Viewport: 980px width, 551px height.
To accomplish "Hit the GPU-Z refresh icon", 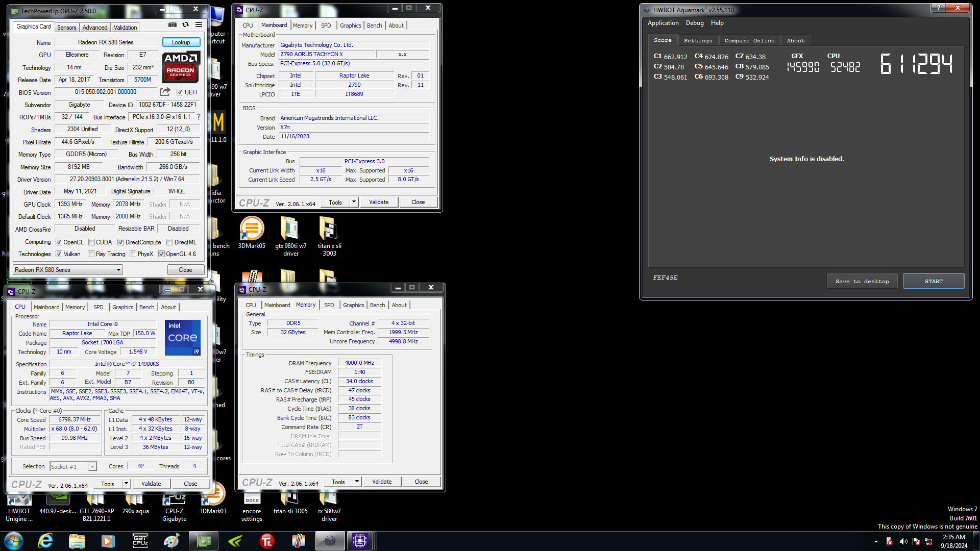I will [x=186, y=24].
